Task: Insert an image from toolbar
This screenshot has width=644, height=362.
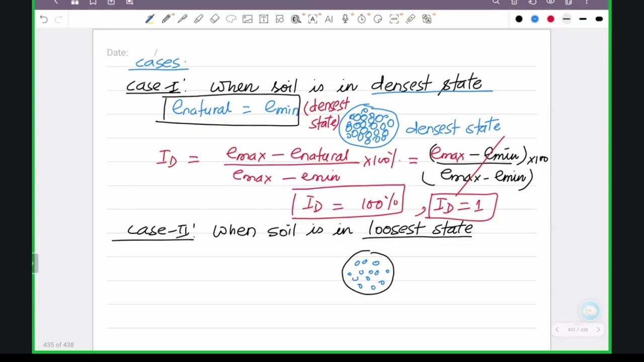Action: tap(247, 19)
